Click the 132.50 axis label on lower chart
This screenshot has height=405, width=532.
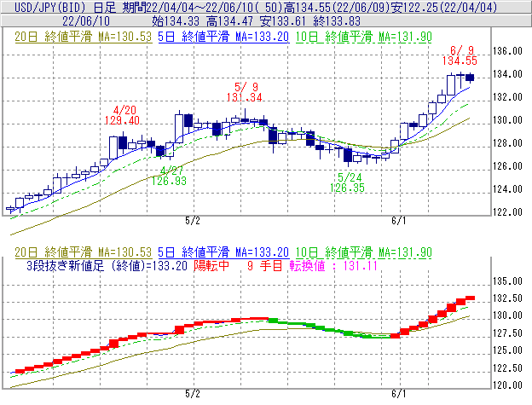[507, 298]
